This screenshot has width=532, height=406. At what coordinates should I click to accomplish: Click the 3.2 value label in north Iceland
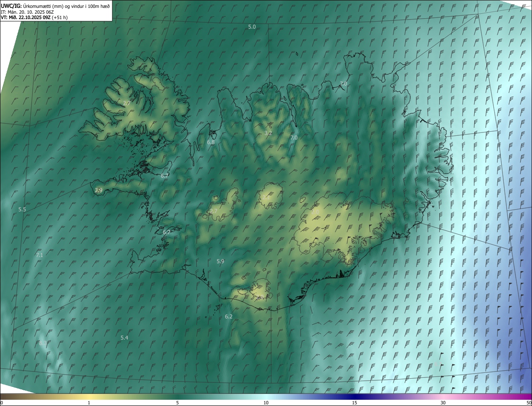[x=268, y=133]
